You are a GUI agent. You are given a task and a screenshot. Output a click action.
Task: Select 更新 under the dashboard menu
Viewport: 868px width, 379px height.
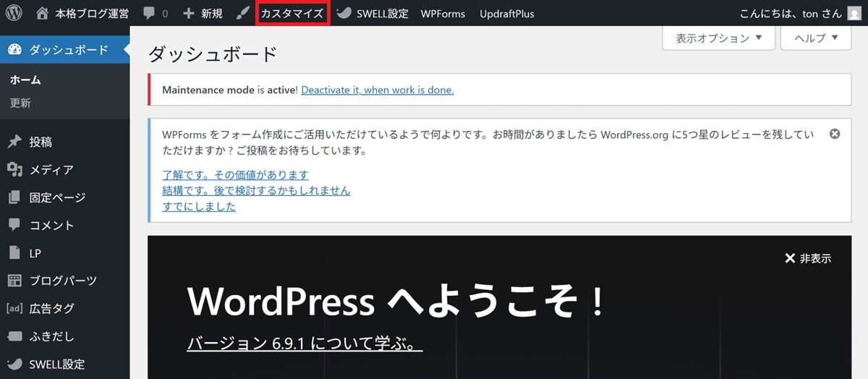(20, 103)
